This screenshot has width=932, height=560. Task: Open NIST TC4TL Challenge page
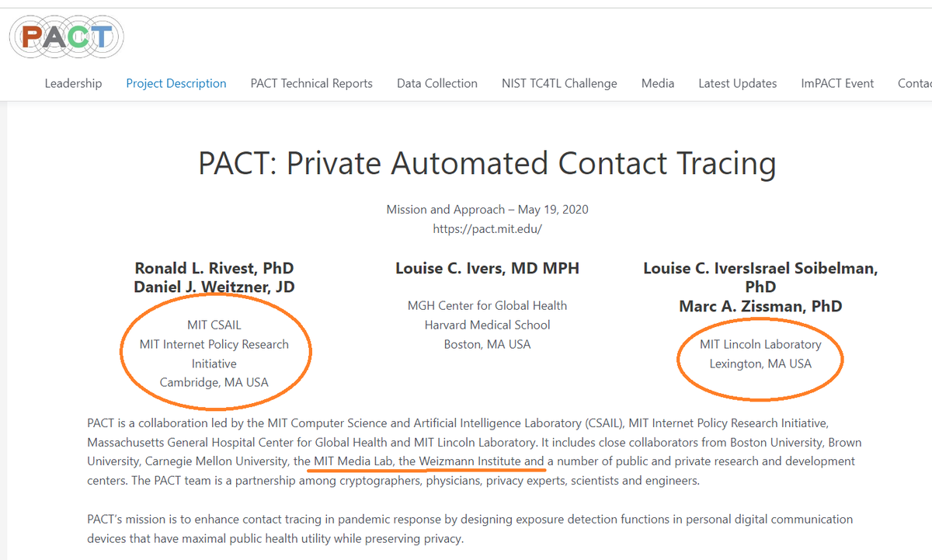click(559, 83)
